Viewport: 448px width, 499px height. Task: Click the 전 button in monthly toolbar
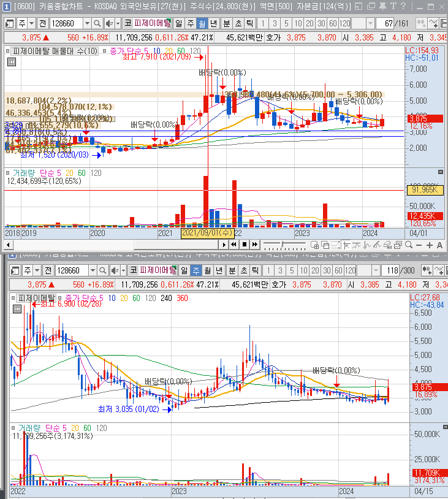point(43,23)
